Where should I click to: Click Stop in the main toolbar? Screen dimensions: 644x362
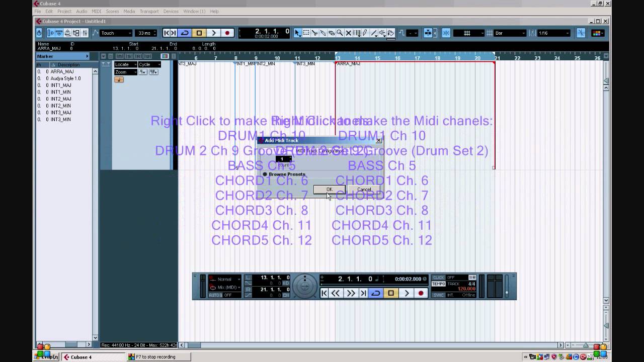tap(199, 33)
